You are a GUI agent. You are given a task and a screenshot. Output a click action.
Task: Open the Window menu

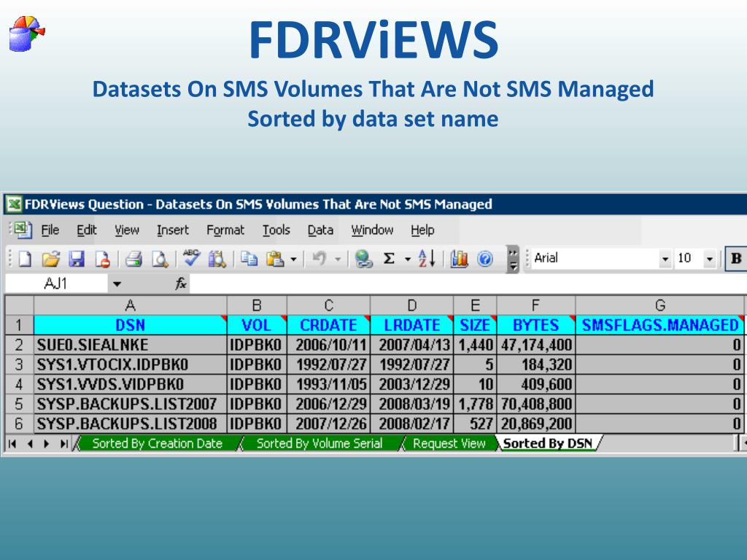372,230
